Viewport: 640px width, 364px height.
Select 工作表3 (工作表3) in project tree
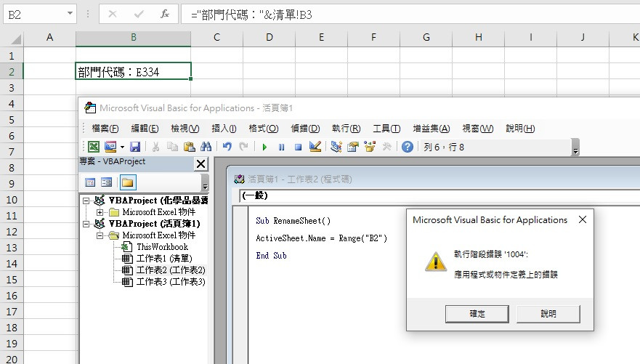171,282
